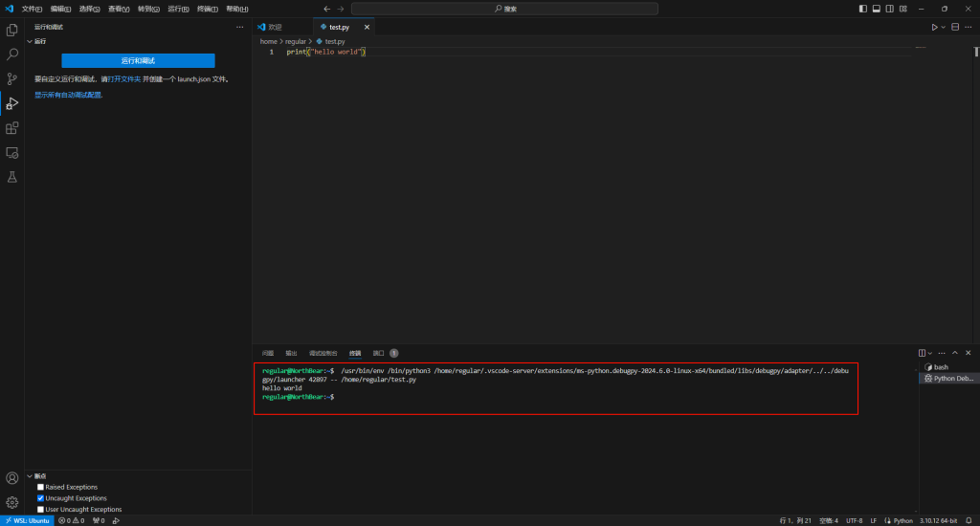Open dropdown arrow beside Run Python File button
This screenshot has height=526, width=980.
[x=944, y=27]
